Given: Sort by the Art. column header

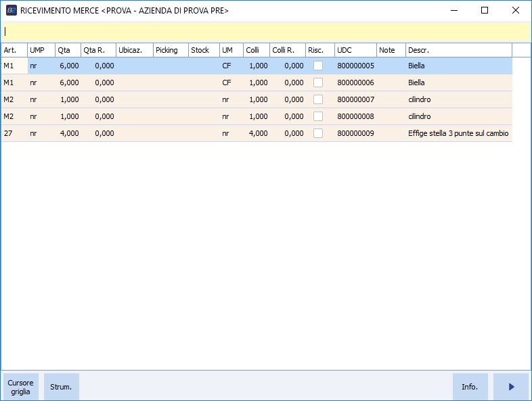Looking at the screenshot, I should click(14, 50).
